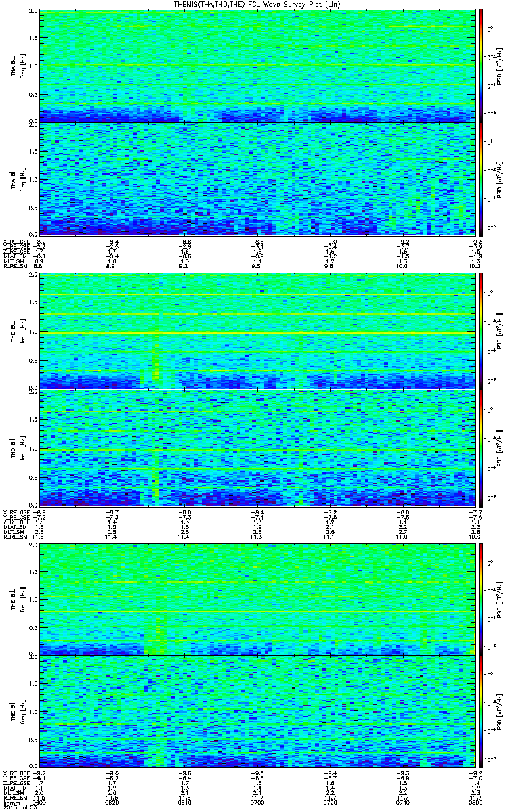
Task: Click the color bar beside THD BL panel
Action: click(481, 332)
